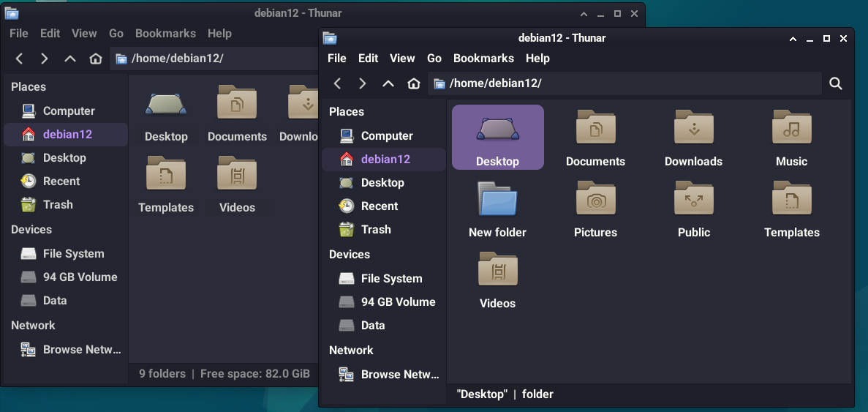Screen dimensions: 868x412
Task: Open Recent in front window sidebar
Action: pos(384,206)
